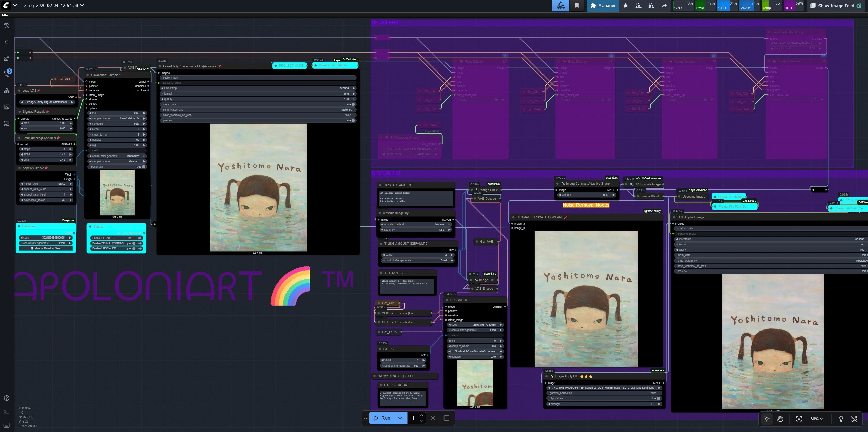Increase the batch count stepper
Viewport: 868px width, 432px height.
point(422,415)
